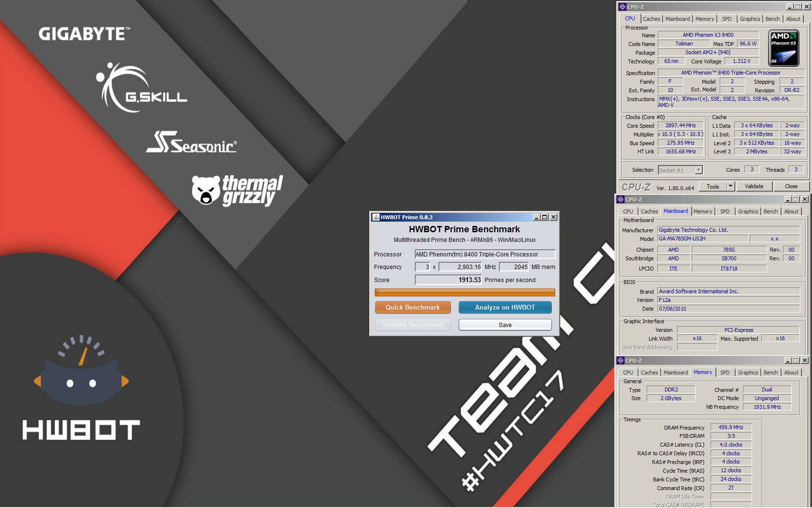The height and width of the screenshot is (508, 812).
Task: Click the HT Link value 1655.68 MHz
Action: (x=681, y=151)
